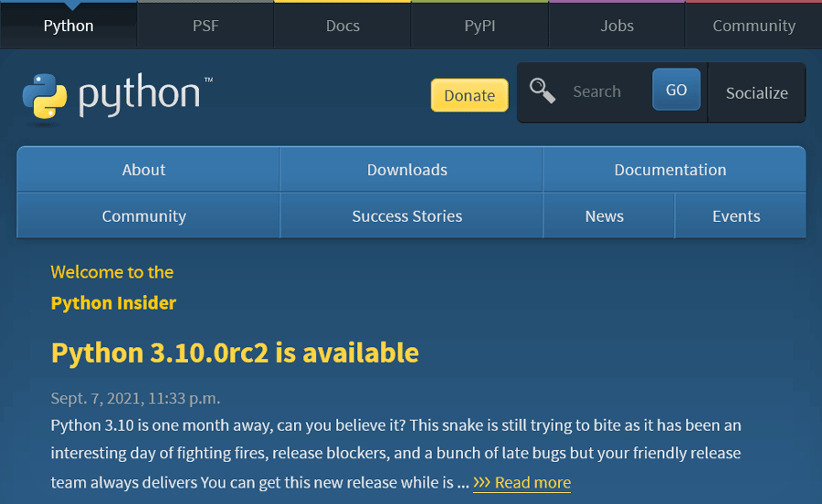Open the Python 3.10.0rc2 is available headline
This screenshot has height=504, width=822.
point(235,353)
